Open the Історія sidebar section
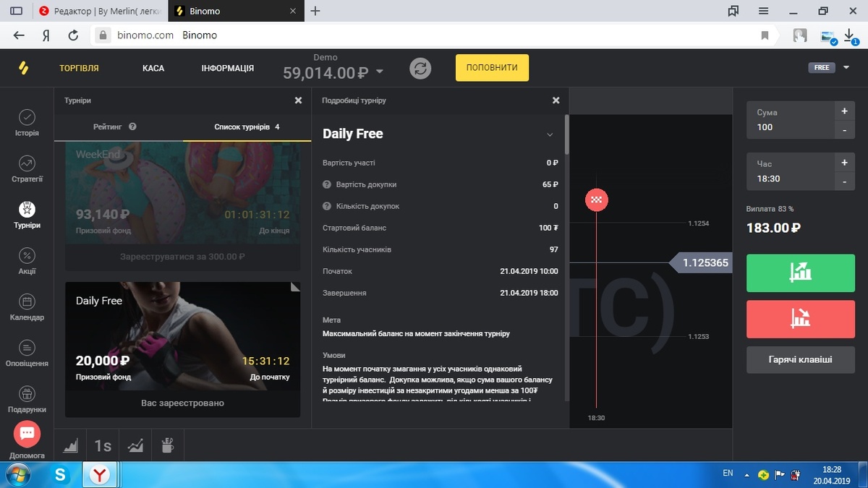 (27, 123)
